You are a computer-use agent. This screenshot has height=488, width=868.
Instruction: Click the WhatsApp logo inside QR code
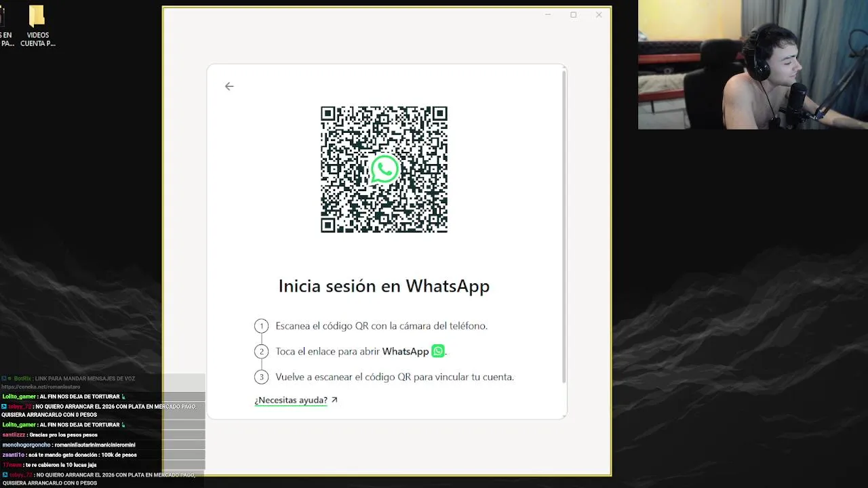tap(384, 169)
